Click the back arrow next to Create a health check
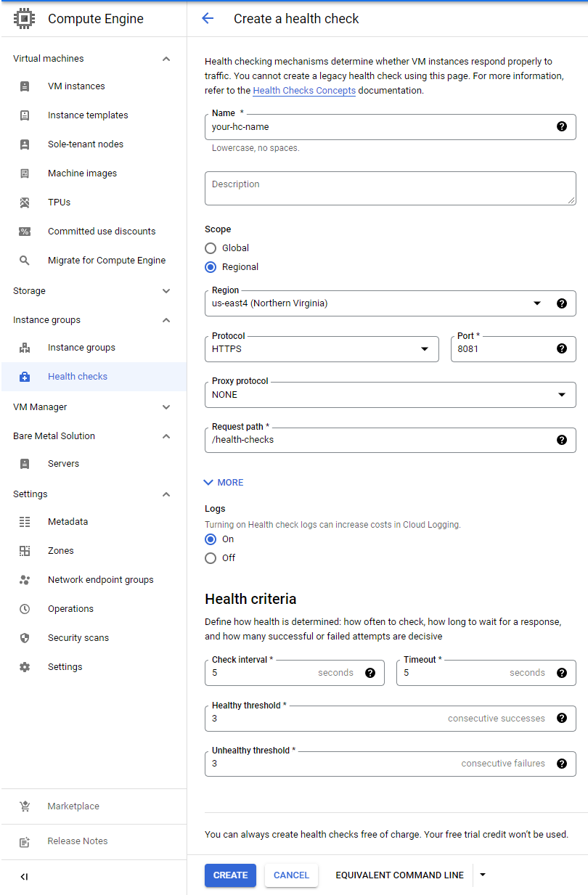This screenshot has width=588, height=895. 208,19
